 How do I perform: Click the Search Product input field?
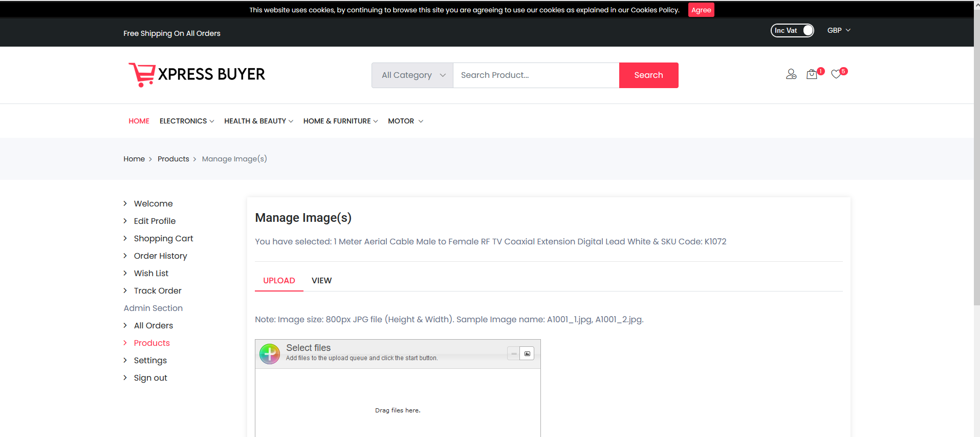pos(536,75)
